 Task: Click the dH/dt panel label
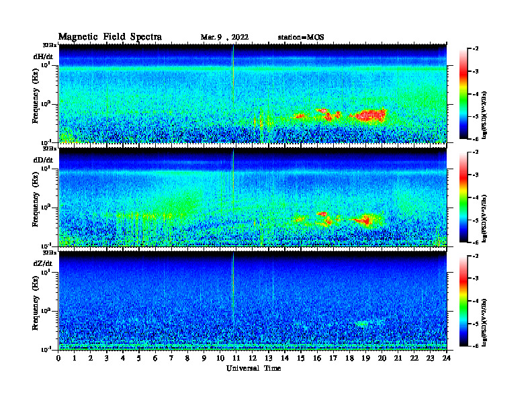pos(43,56)
